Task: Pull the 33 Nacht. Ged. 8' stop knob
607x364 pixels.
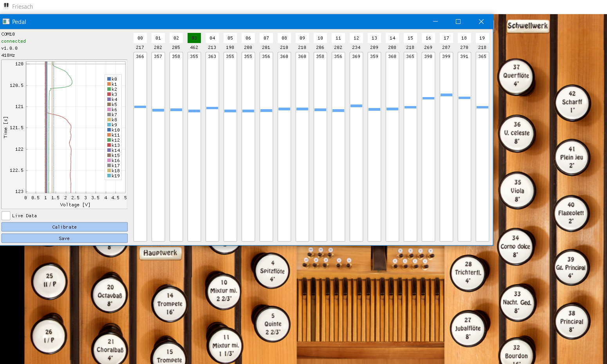Action: (517, 303)
